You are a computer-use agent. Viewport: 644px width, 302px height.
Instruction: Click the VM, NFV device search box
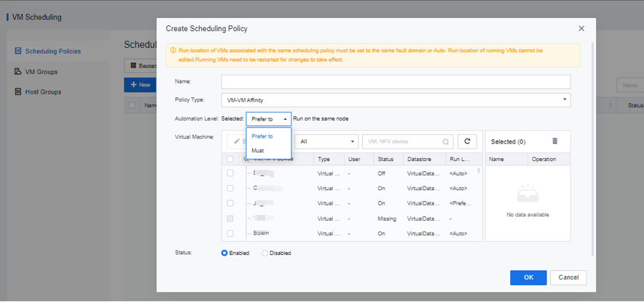[408, 141]
